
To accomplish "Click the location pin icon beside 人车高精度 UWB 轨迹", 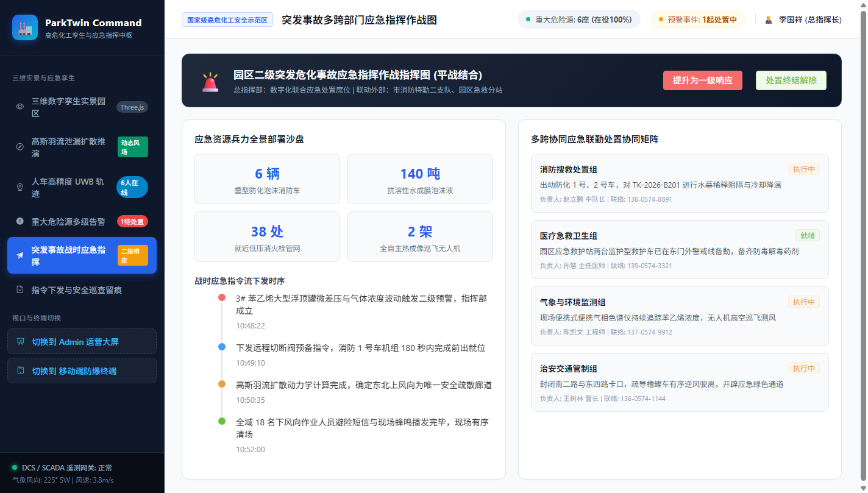I will click(20, 187).
